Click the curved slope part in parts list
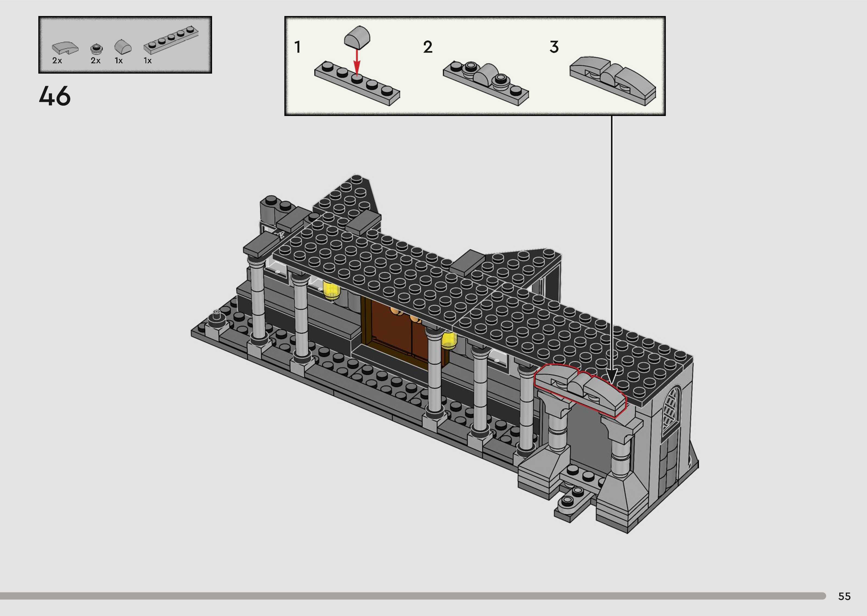 click(x=65, y=48)
